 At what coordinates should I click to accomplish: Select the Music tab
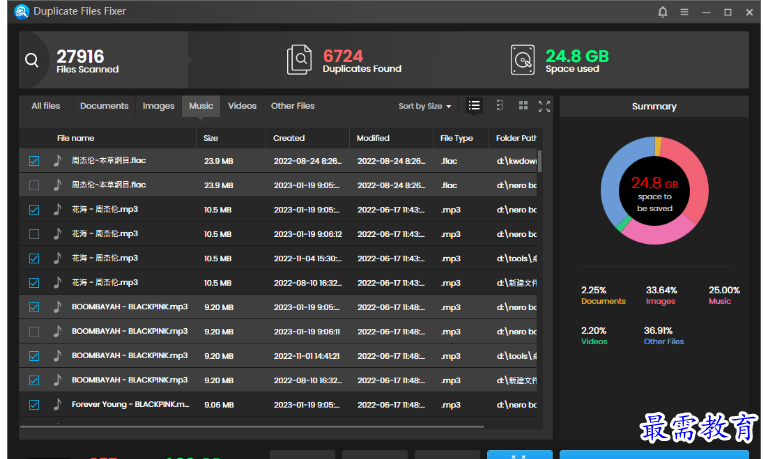(x=201, y=106)
